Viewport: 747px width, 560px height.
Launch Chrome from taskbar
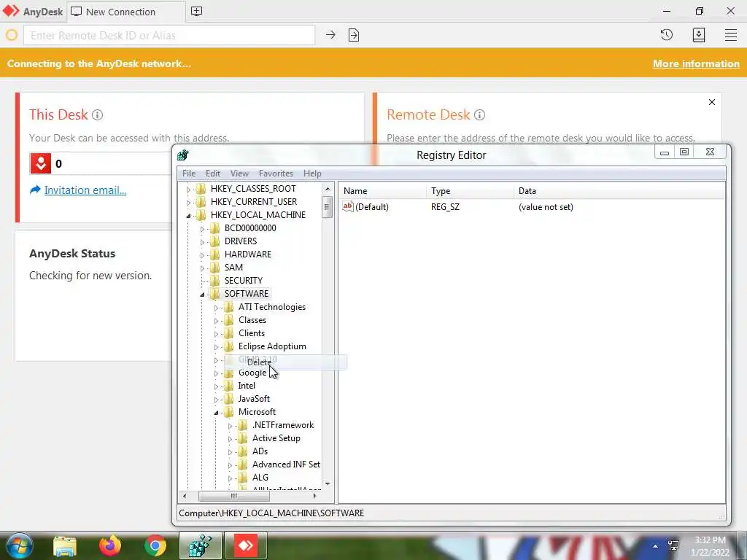[x=155, y=545]
